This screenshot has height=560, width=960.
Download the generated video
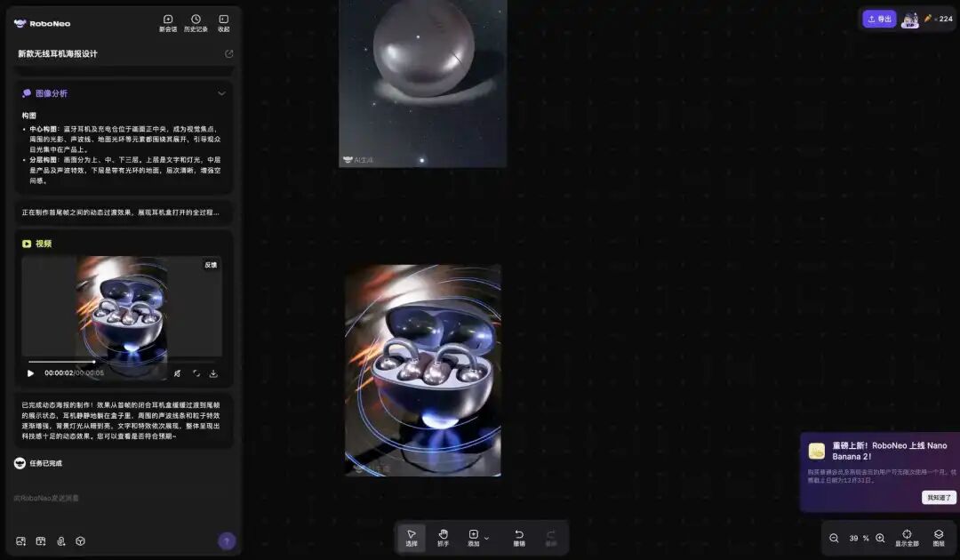pyautogui.click(x=213, y=373)
